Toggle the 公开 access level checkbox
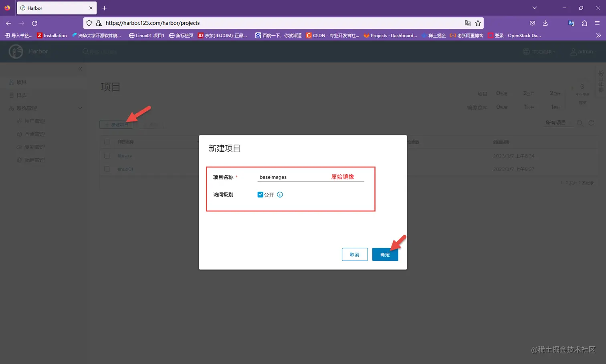This screenshot has height=364, width=606. pyautogui.click(x=261, y=195)
